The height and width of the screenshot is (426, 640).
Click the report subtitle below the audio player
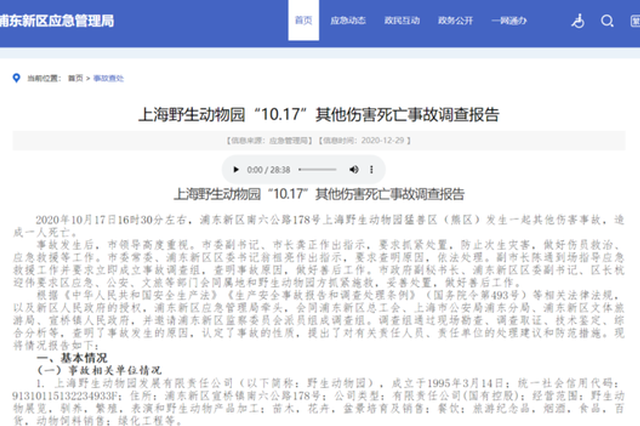[319, 194]
